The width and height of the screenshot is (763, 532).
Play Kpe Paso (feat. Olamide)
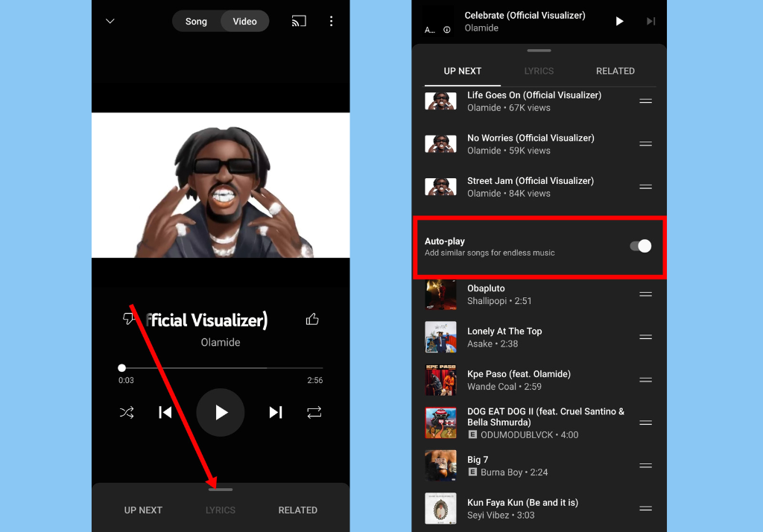point(539,380)
